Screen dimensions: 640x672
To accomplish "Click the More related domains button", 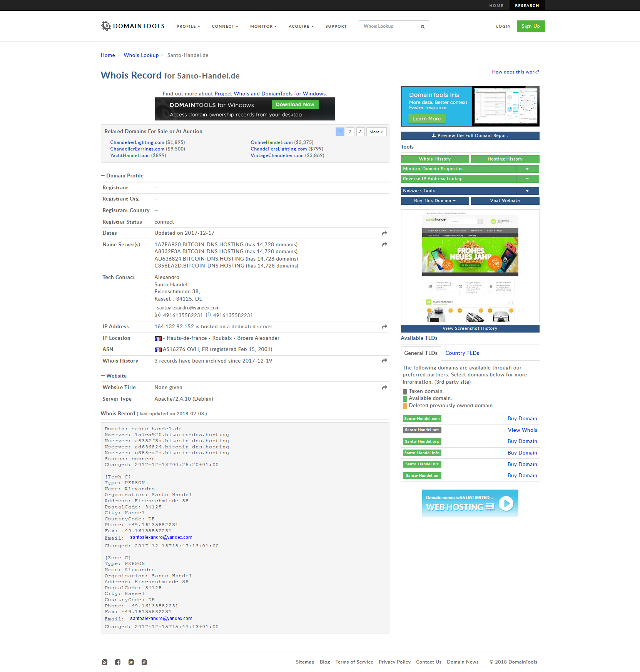I will (376, 132).
